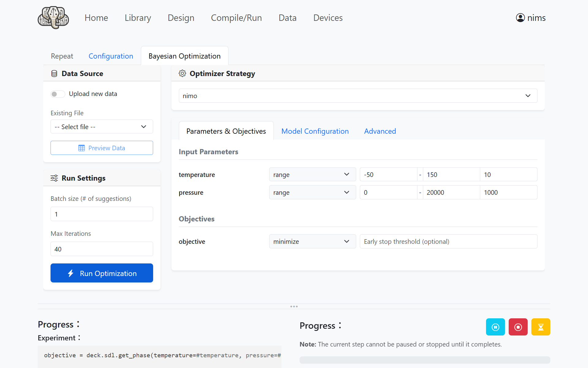Open the objective minimize dropdown
This screenshot has height=368, width=588.
[x=312, y=241]
